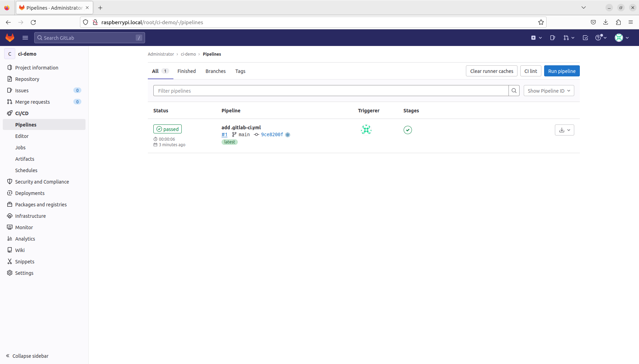Open Schedules in sidebar
The width and height of the screenshot is (639, 364).
point(44,170)
